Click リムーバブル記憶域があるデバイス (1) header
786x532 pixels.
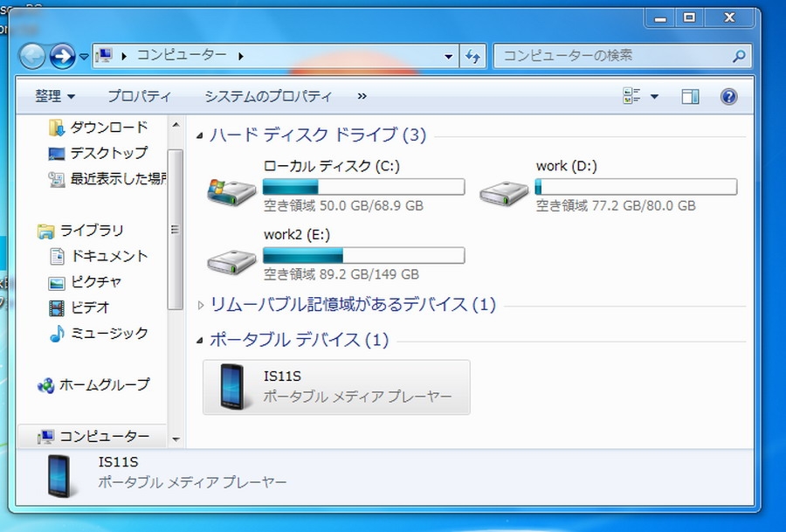click(353, 304)
